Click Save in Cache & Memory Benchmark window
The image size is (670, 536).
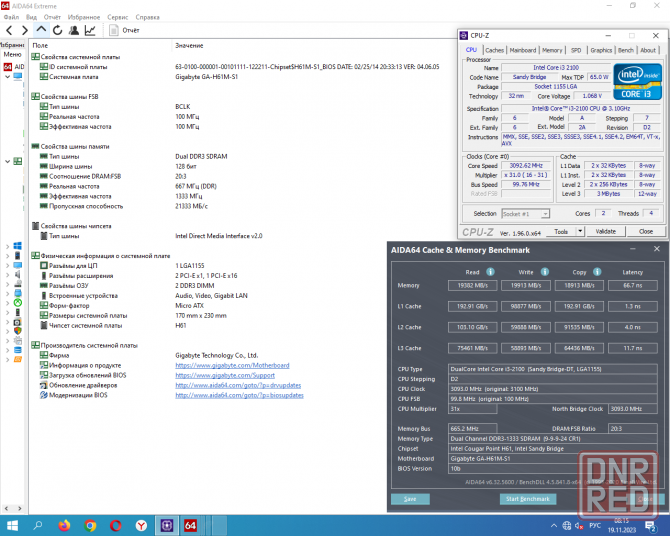click(x=410, y=499)
